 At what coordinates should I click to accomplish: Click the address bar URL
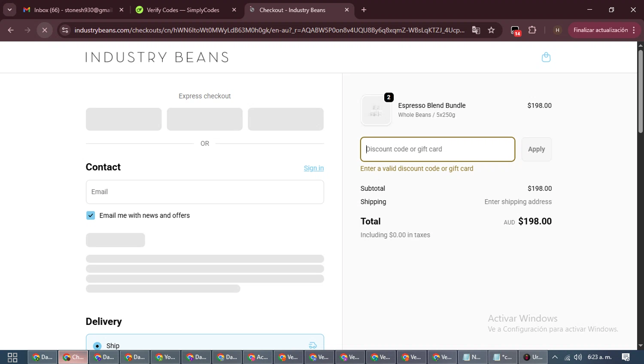(x=269, y=30)
